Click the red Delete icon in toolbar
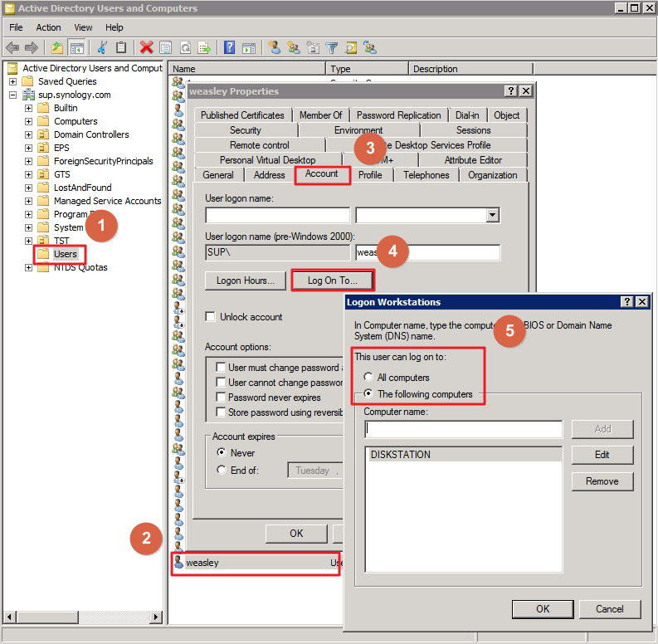This screenshot has width=658, height=644. [x=147, y=48]
